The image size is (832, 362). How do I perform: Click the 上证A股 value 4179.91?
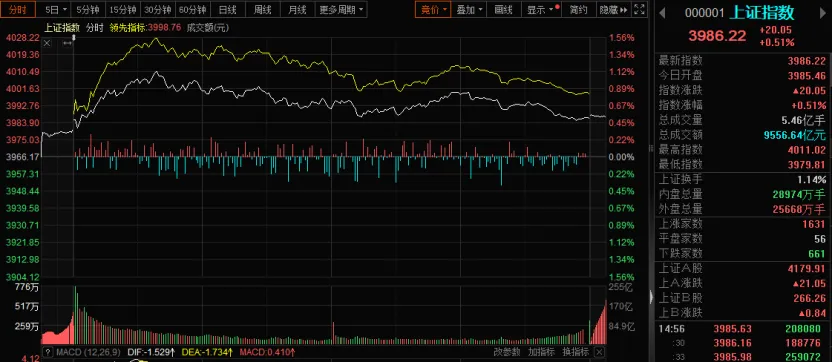(807, 269)
